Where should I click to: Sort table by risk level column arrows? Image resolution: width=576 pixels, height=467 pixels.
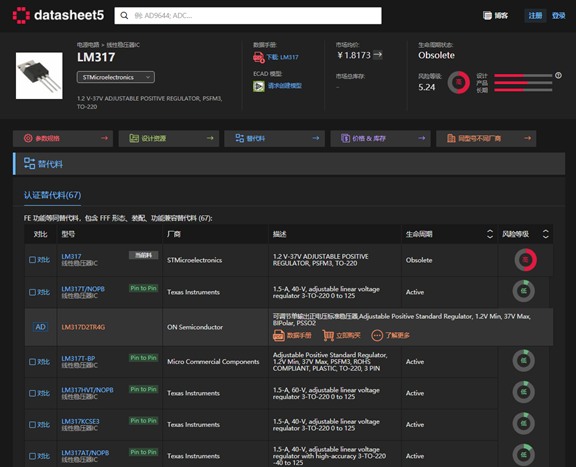[x=546, y=234]
